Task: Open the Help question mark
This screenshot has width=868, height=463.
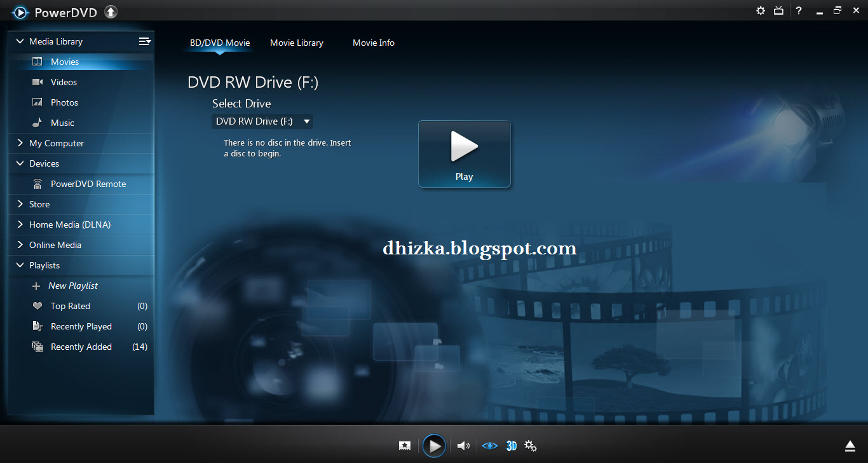Action: 799,11
